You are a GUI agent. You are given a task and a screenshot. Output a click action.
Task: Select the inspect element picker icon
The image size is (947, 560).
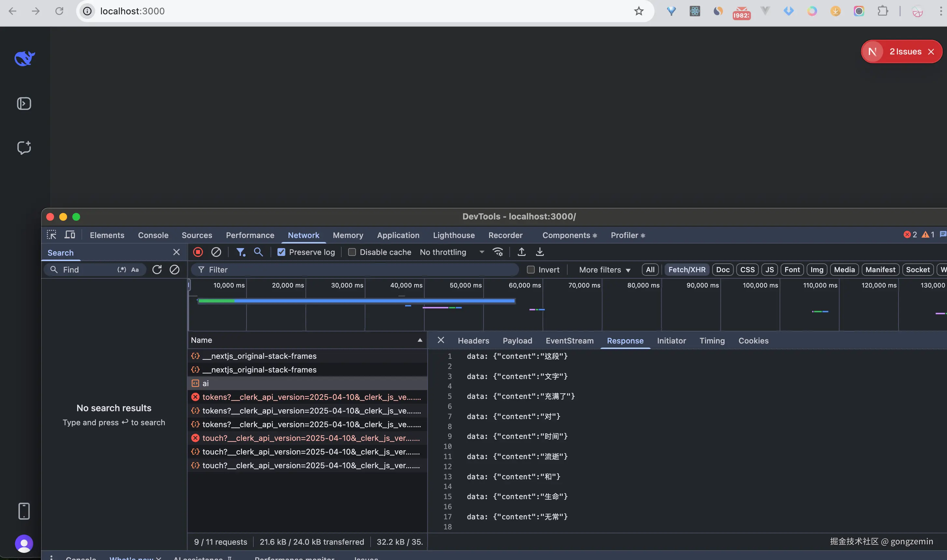pyautogui.click(x=51, y=235)
